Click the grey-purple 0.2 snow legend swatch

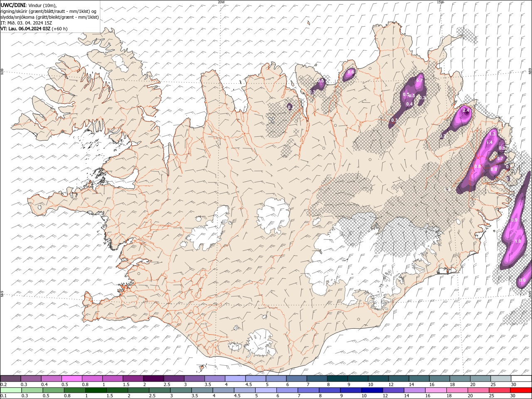tap(10, 379)
